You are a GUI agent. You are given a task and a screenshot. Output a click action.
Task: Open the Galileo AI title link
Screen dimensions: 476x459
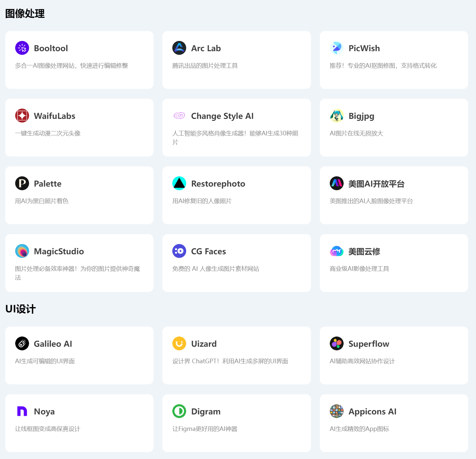click(x=53, y=344)
